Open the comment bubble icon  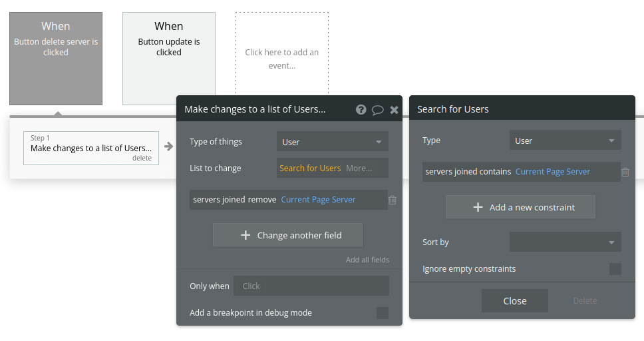coord(377,110)
